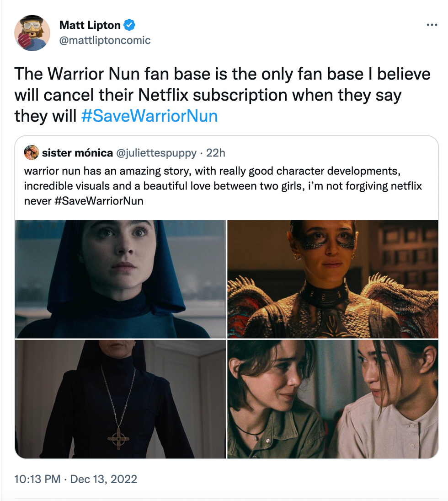Click the 10:13 PM timestamp
Image resolution: width=448 pixels, height=501 pixels.
pyautogui.click(x=37, y=479)
